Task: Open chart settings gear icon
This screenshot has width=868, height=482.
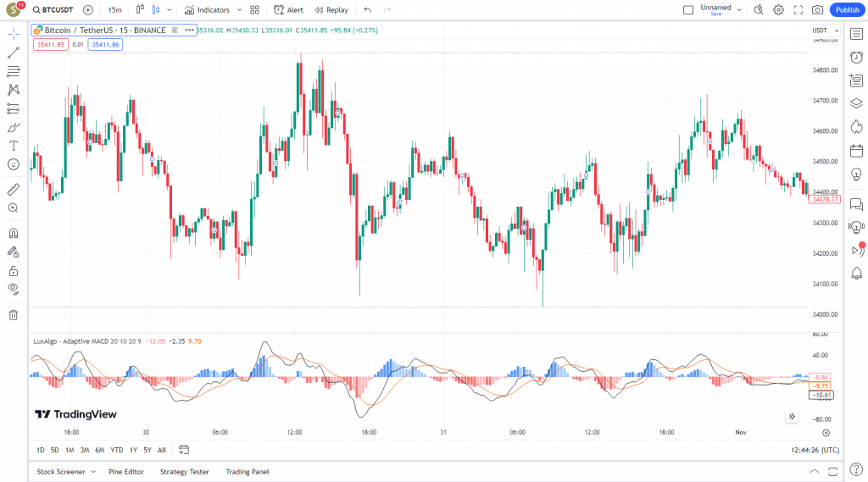Action: tap(778, 10)
